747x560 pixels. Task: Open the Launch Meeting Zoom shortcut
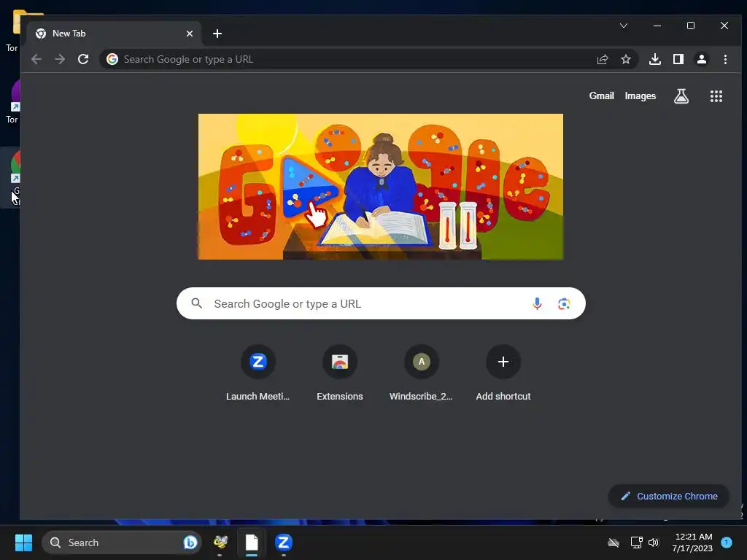(x=258, y=373)
